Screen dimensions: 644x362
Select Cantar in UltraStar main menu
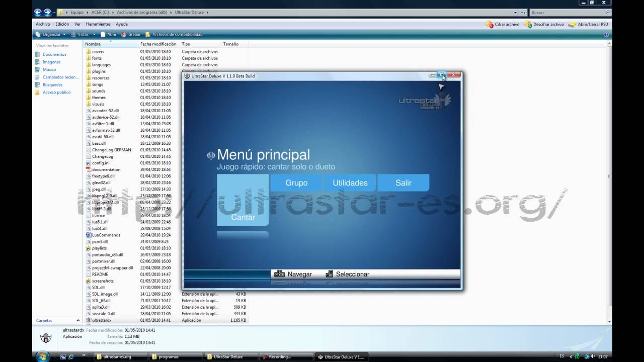tap(243, 200)
